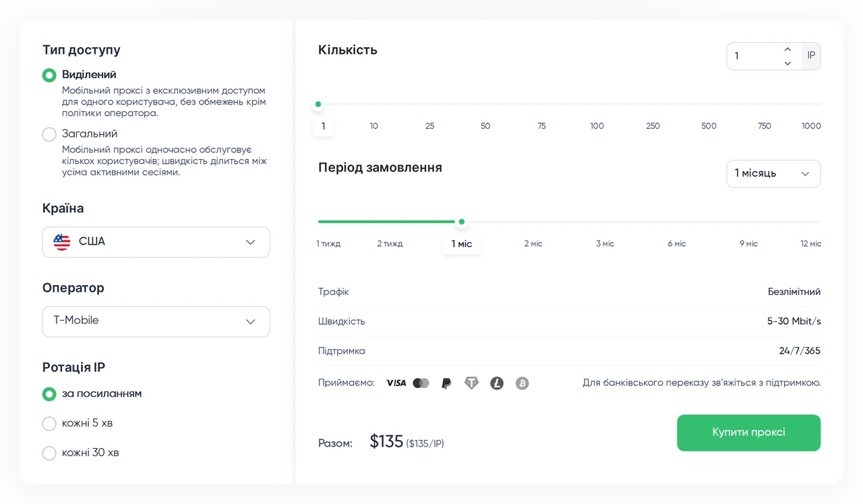Open the 1 місяць period dropdown
This screenshot has width=863, height=504.
tap(773, 174)
